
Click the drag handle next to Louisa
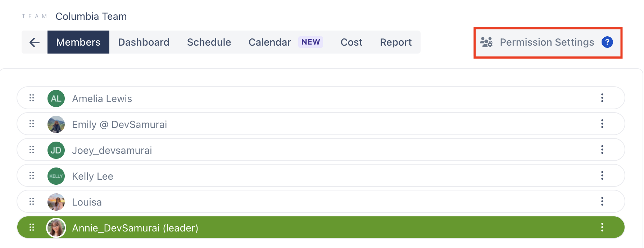pos(32,202)
